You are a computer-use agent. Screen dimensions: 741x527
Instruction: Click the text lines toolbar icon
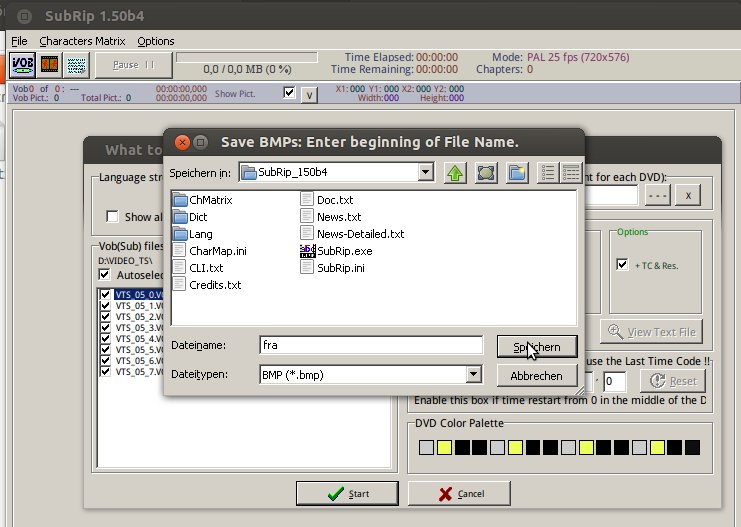(76, 65)
